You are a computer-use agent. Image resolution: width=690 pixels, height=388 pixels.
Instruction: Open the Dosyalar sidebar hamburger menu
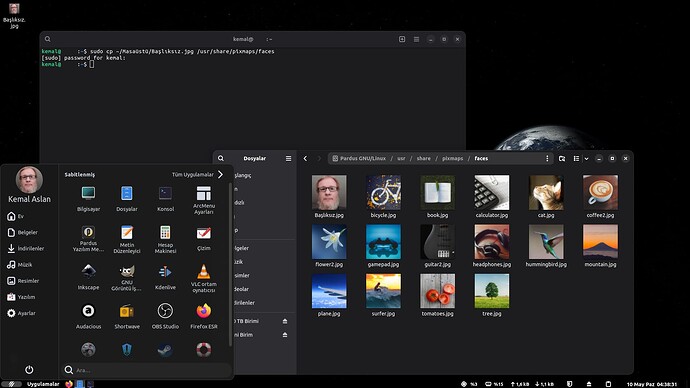click(288, 158)
